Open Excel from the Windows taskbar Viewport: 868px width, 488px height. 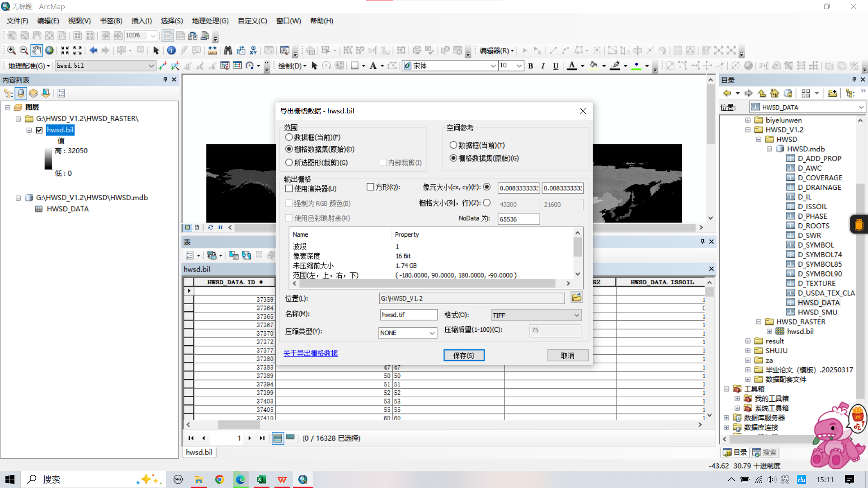point(261,479)
